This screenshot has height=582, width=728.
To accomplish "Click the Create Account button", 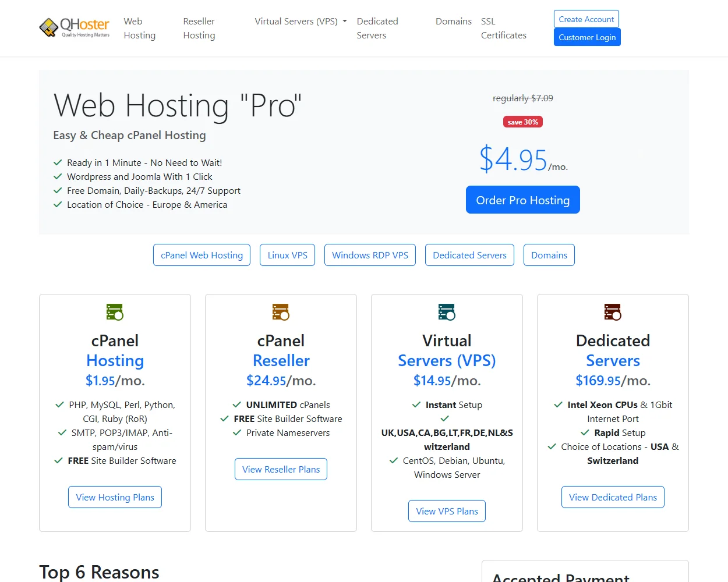I will coord(586,19).
